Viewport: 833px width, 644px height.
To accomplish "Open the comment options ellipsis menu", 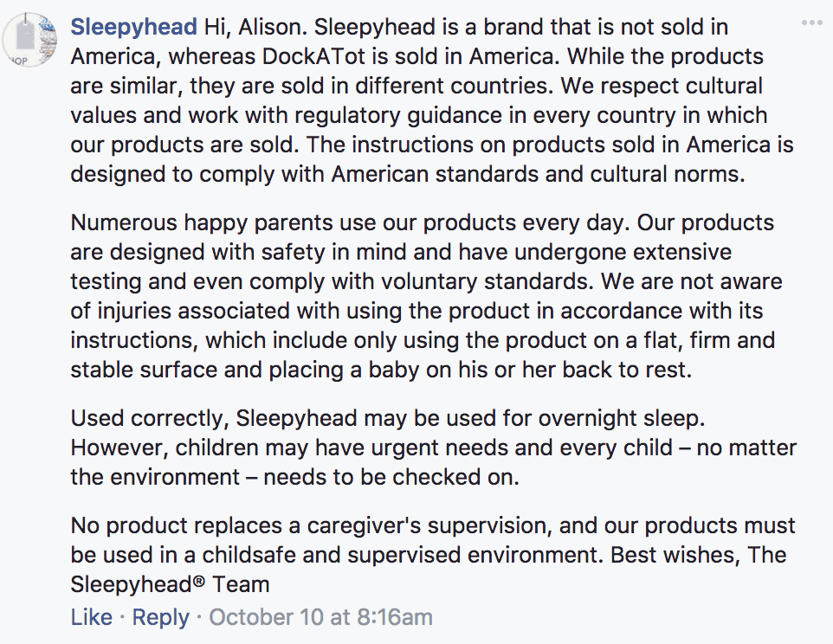I will click(x=811, y=23).
